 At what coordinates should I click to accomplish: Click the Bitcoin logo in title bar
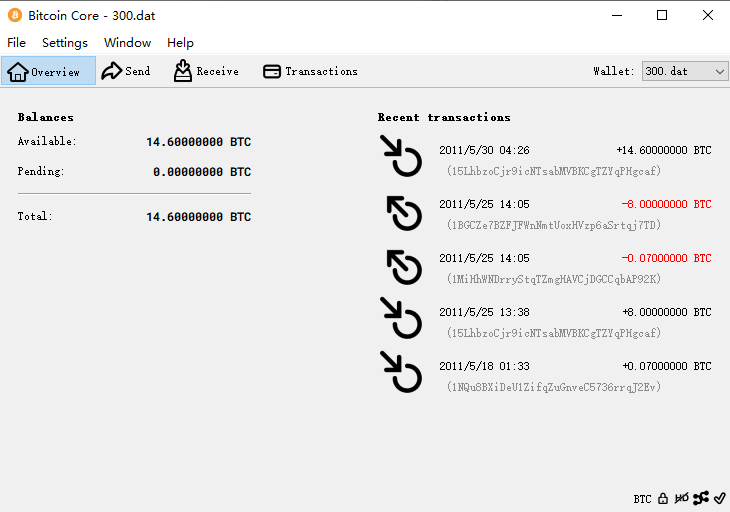(x=15, y=15)
